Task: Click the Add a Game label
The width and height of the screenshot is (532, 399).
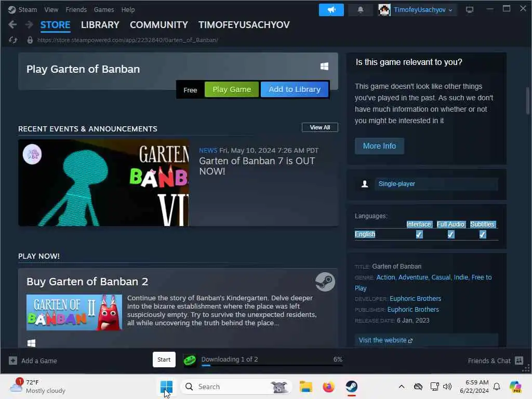Action: click(x=39, y=361)
